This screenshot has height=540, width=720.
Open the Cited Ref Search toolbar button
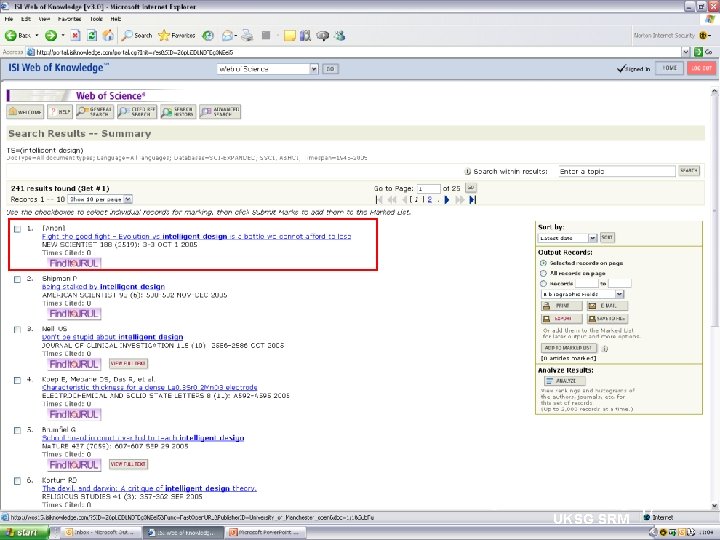137,112
